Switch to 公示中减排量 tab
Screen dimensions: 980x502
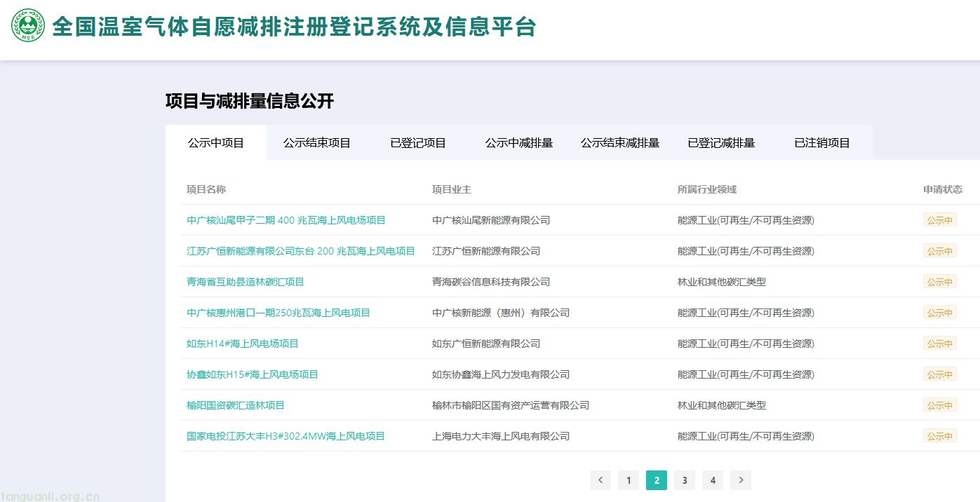519,142
